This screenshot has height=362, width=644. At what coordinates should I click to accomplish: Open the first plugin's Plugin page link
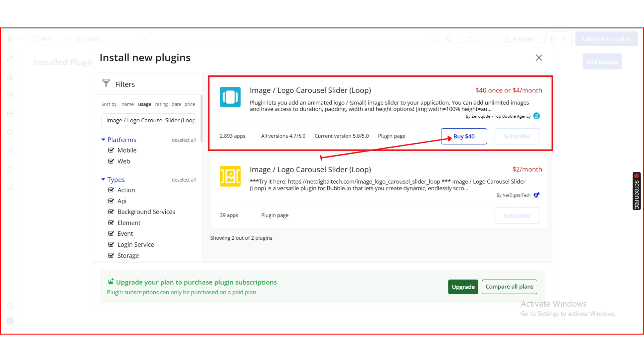[391, 136]
